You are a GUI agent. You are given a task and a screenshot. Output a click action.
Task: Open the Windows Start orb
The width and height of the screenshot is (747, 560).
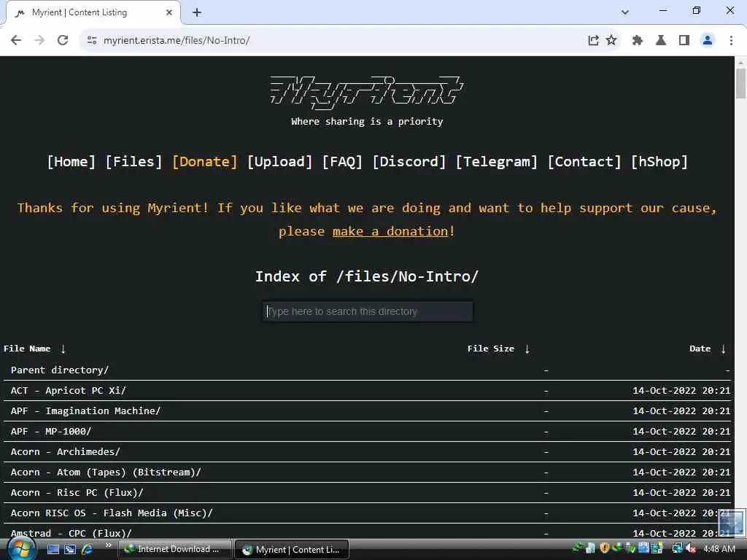(x=20, y=549)
